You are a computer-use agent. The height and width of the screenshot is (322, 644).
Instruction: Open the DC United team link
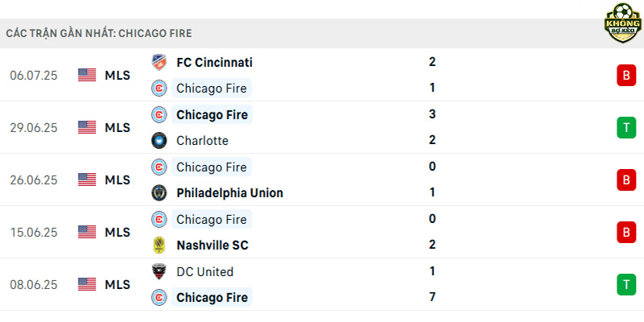coord(204,271)
